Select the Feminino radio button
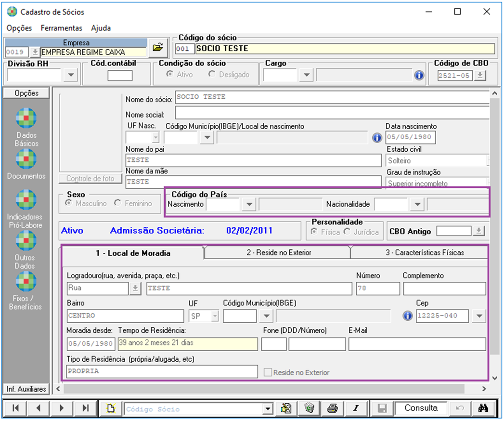The width and height of the screenshot is (504, 421). click(117, 203)
